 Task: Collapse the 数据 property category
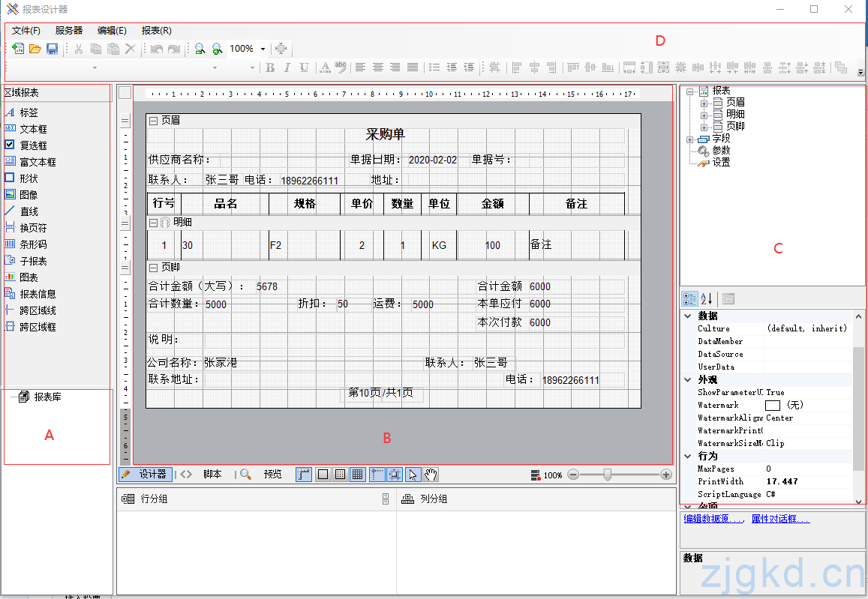pyautogui.click(x=687, y=316)
